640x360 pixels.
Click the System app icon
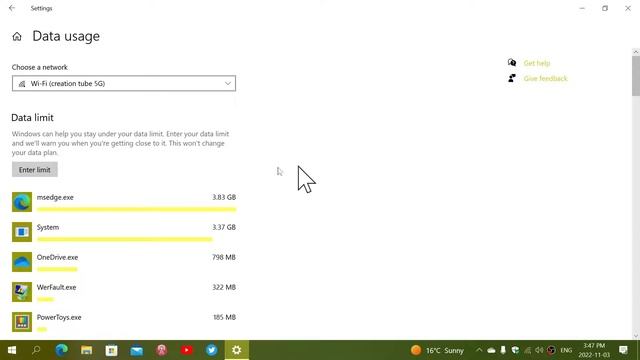point(22,232)
